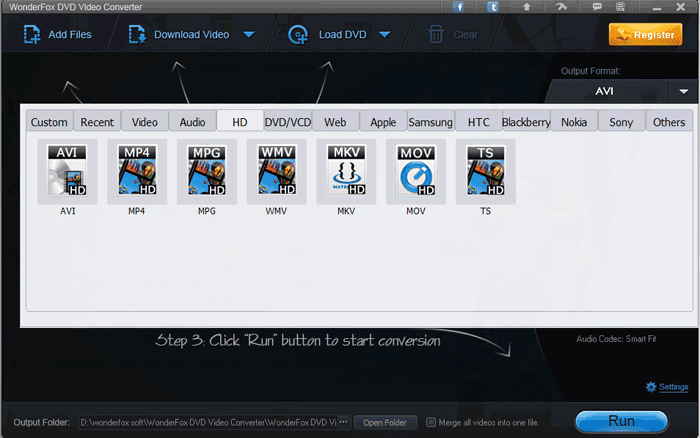The image size is (700, 438).
Task: Open the feedback speech bubble icon
Action: pos(597,7)
